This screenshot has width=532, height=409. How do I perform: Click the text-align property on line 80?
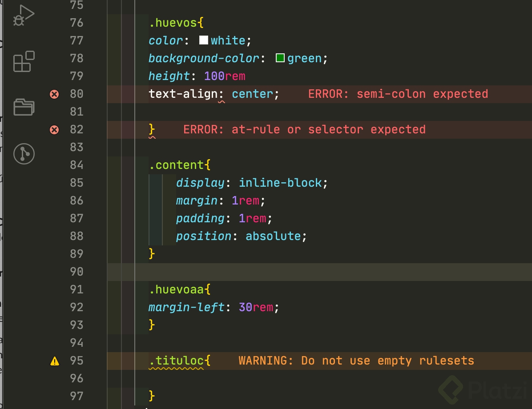click(x=183, y=94)
